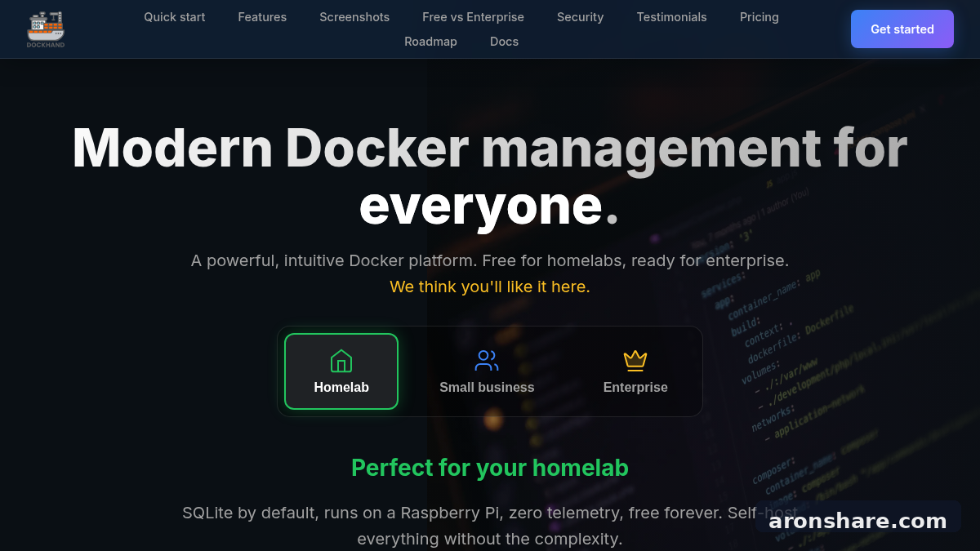
Task: Click the green house icon in Homelab
Action: 341,361
